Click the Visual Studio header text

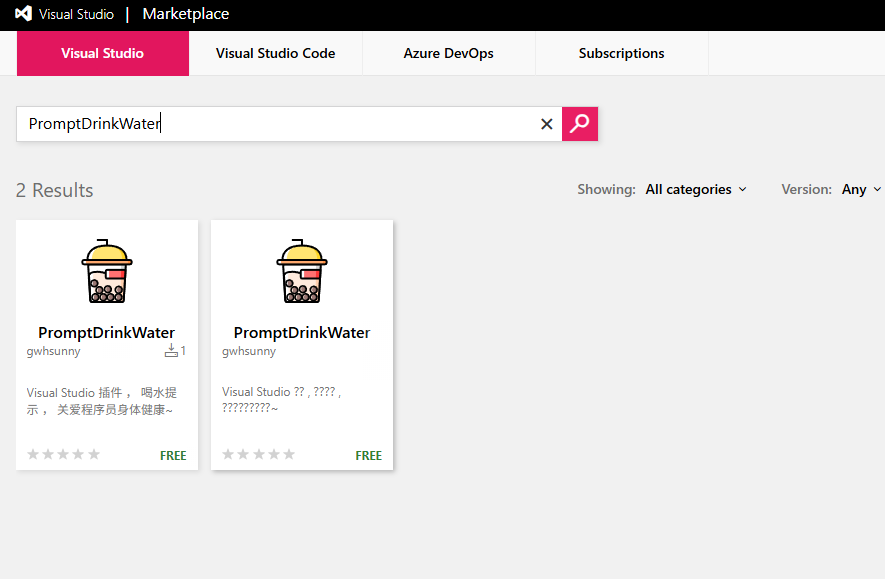tap(76, 14)
